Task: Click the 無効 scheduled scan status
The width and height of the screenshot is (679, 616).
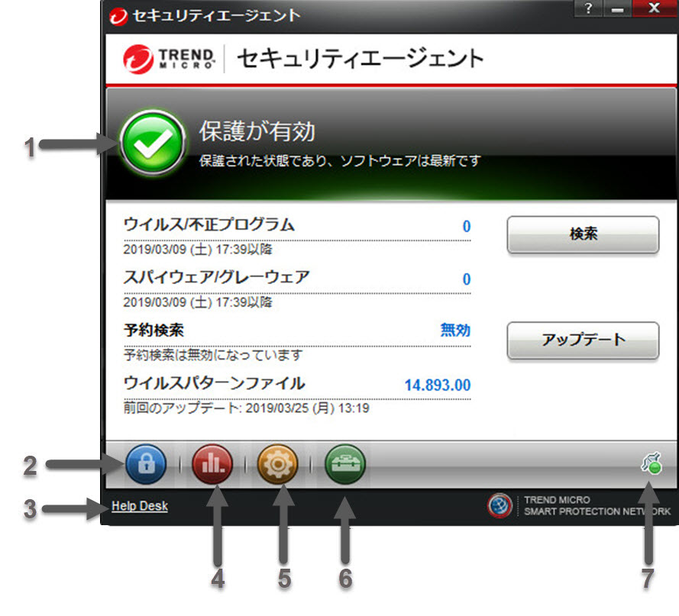Action: click(x=455, y=331)
